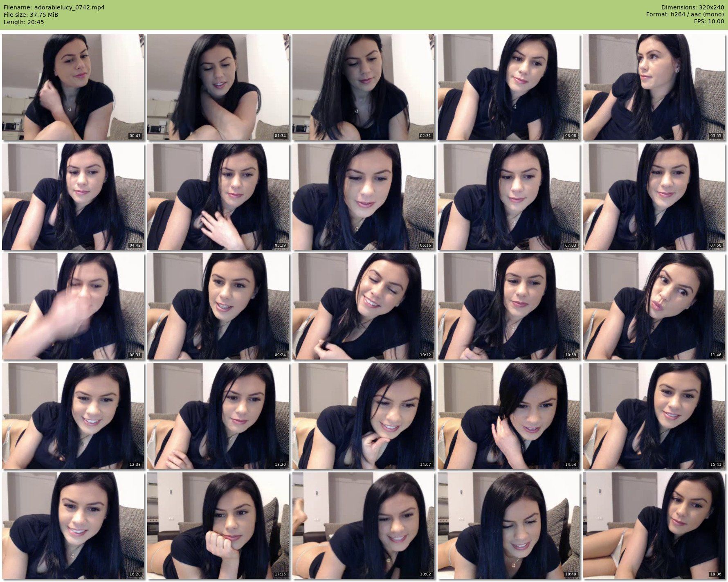This screenshot has width=728, height=582.
Task: Click the "Filename: adorablelucy_0742.mp4" line
Action: (54, 7)
